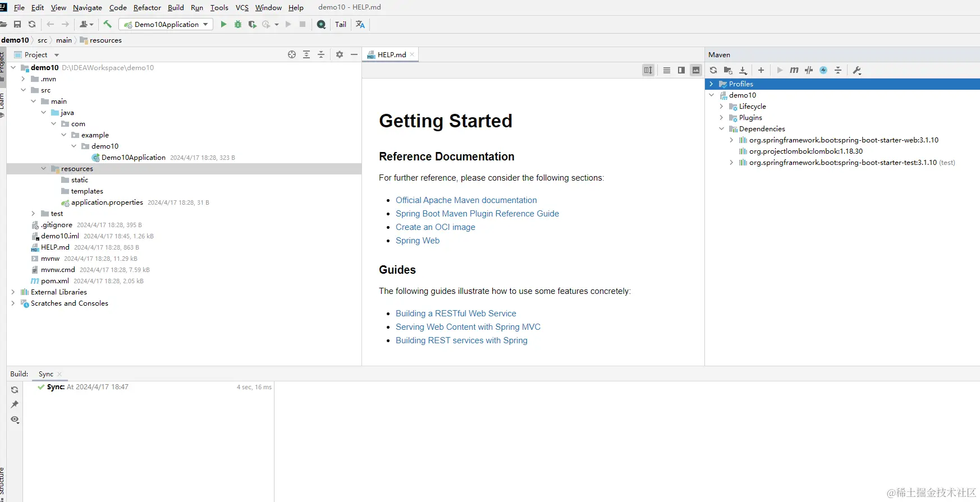Toggle auto-scroll in markdown editor toolbar
The height and width of the screenshot is (502, 980).
pyautogui.click(x=648, y=70)
